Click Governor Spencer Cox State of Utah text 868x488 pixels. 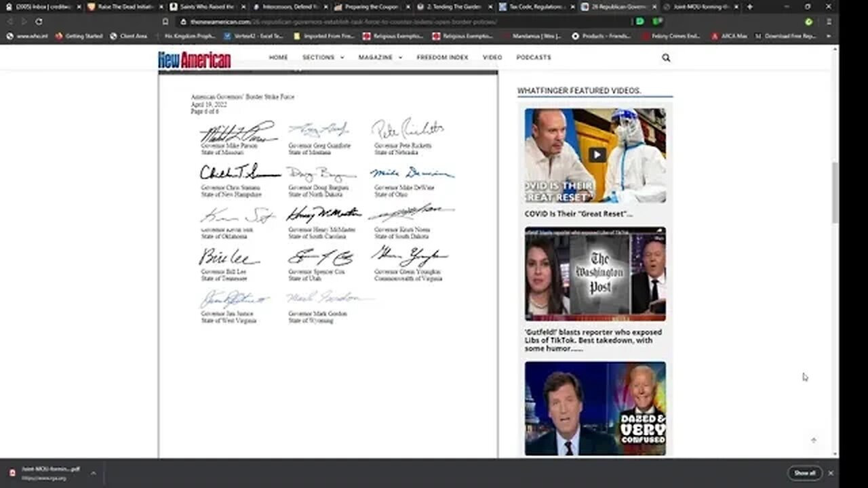tap(317, 275)
